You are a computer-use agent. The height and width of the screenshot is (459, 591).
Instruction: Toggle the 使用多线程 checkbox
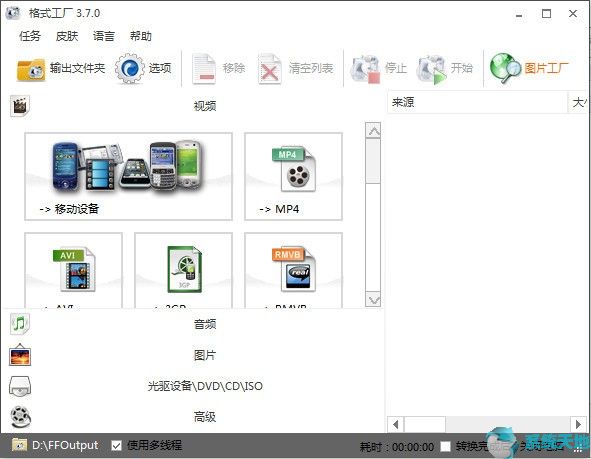click(x=116, y=446)
